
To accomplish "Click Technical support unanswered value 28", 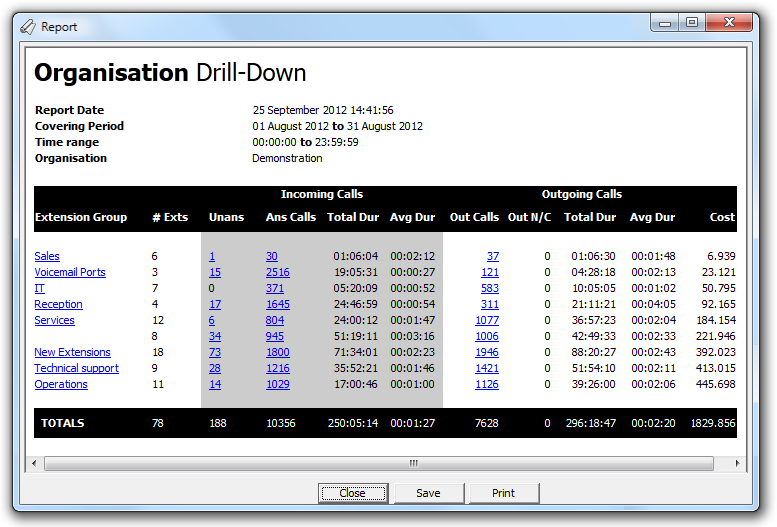I will point(215,368).
